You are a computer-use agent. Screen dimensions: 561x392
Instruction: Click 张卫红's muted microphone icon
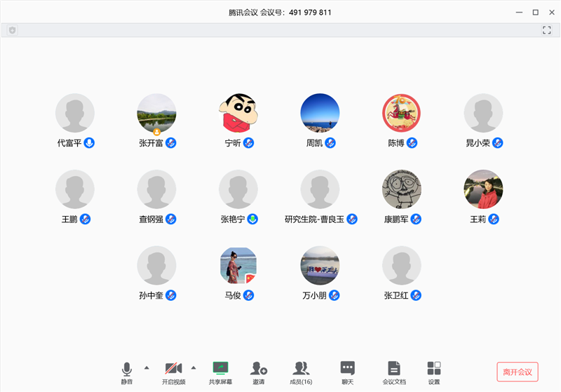(x=416, y=295)
